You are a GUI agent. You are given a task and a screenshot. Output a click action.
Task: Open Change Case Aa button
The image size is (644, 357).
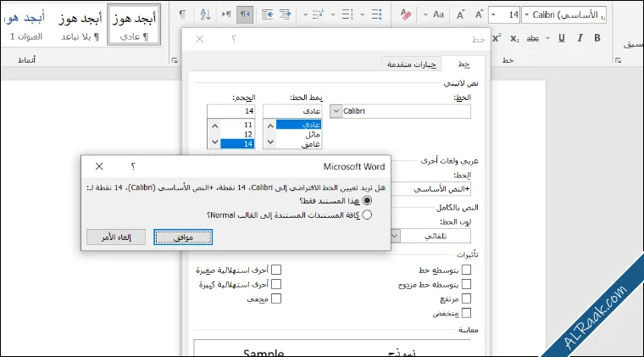pyautogui.click(x=438, y=14)
